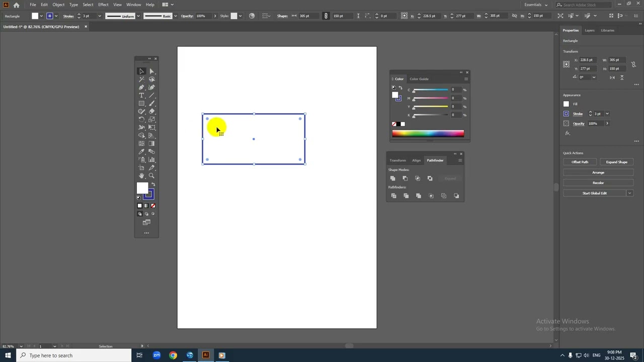Select the Shaper tool
This screenshot has width=644, height=362.
pyautogui.click(x=141, y=112)
